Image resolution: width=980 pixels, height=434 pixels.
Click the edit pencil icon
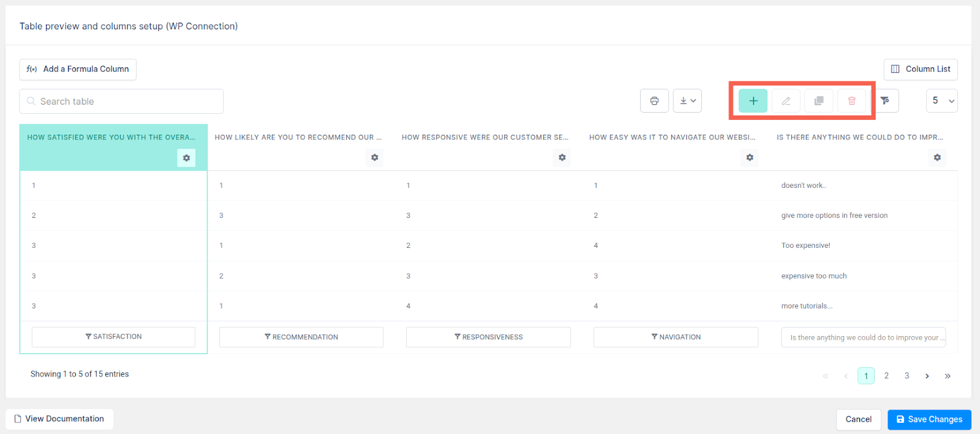[786, 101]
